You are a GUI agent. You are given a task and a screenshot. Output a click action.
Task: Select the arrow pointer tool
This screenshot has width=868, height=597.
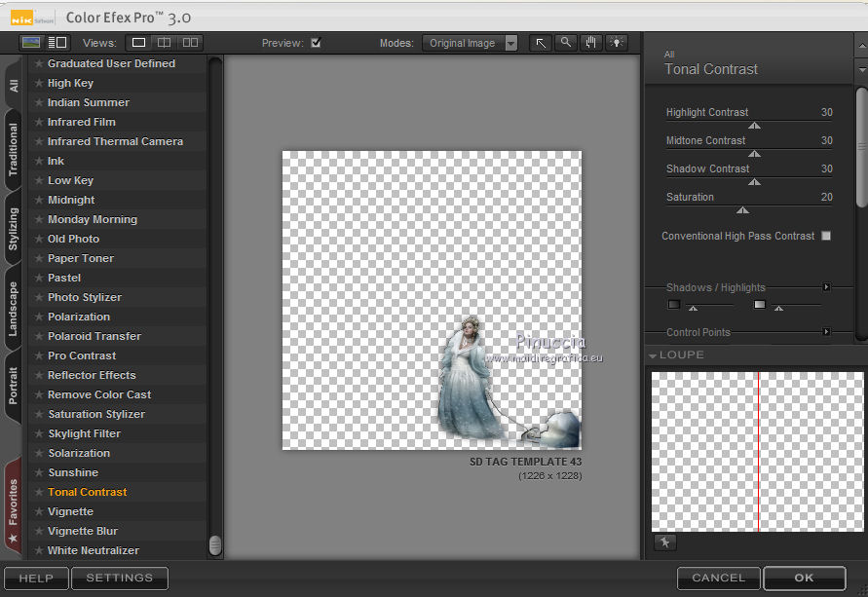541,43
